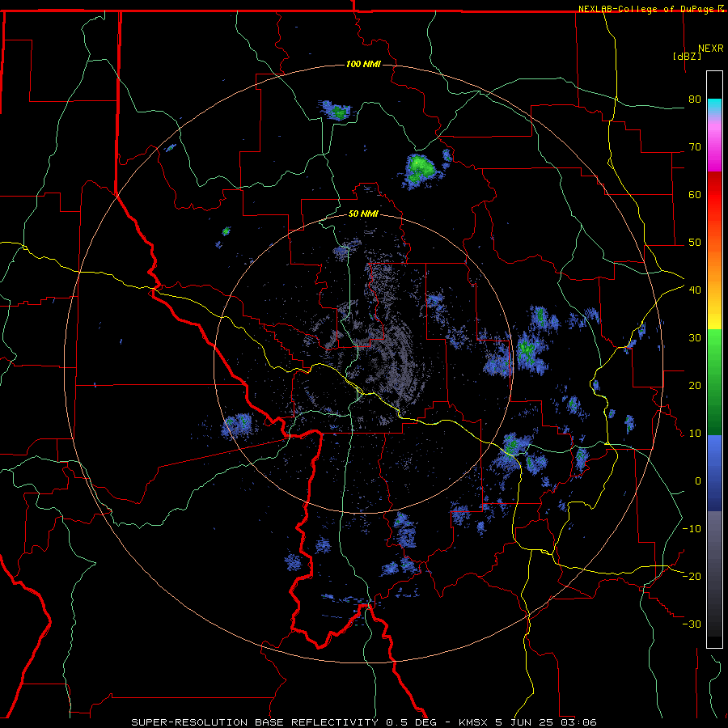Viewport: 728px width, 728px height.
Task: Click the reflectivity color bar legend
Action: point(714,359)
